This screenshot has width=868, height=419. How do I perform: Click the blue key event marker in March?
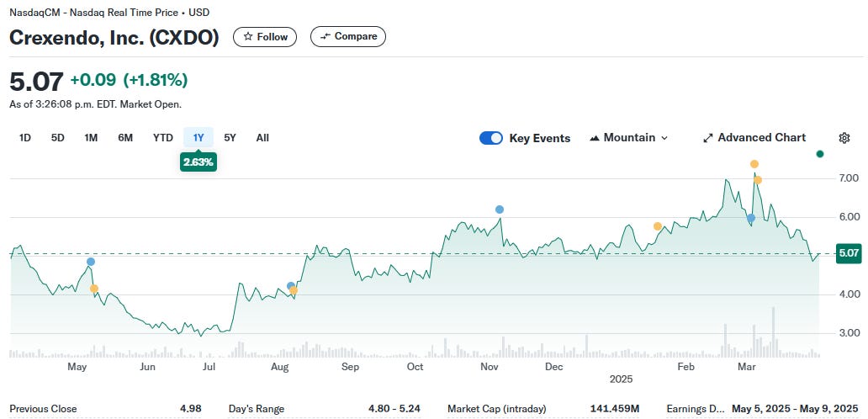click(751, 218)
